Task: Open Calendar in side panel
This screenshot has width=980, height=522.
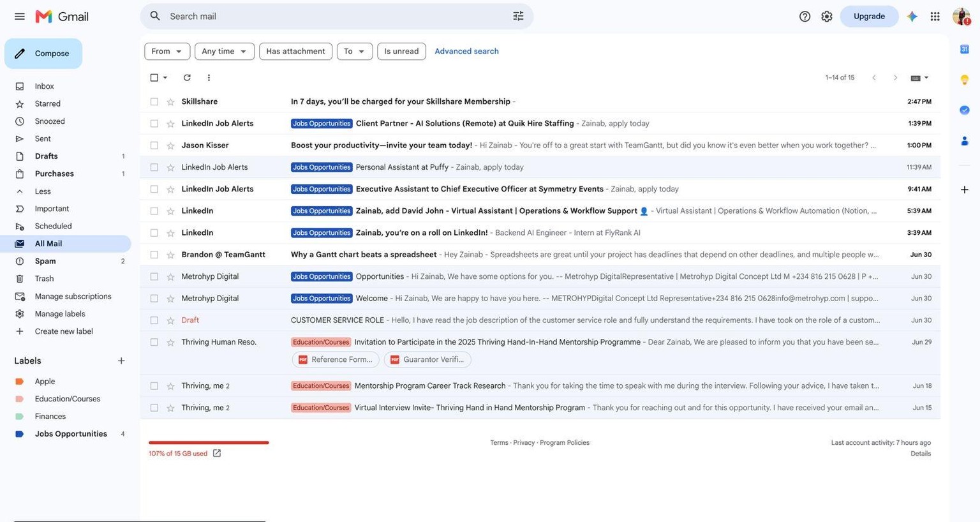Action: point(965,49)
